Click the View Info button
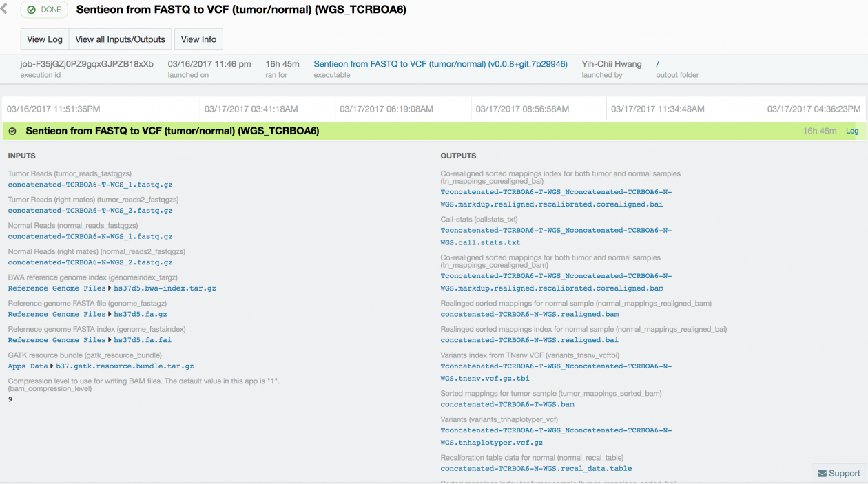868x484 pixels. [x=198, y=39]
